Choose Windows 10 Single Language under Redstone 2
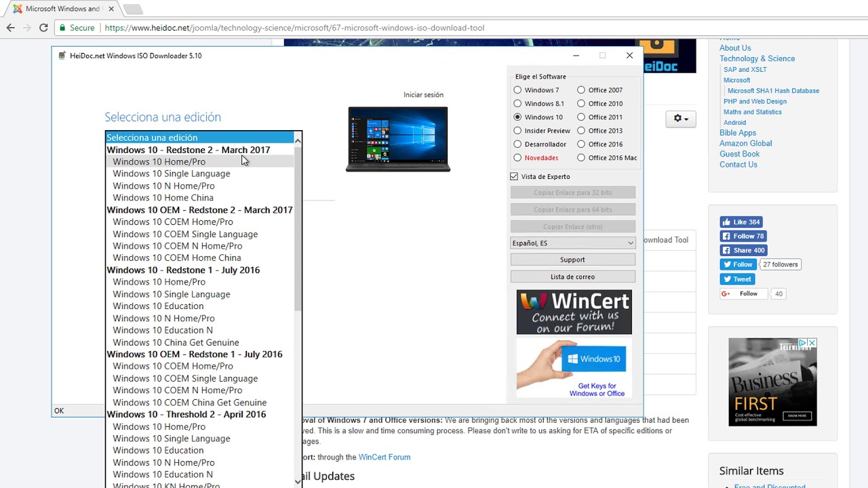 click(x=200, y=174)
